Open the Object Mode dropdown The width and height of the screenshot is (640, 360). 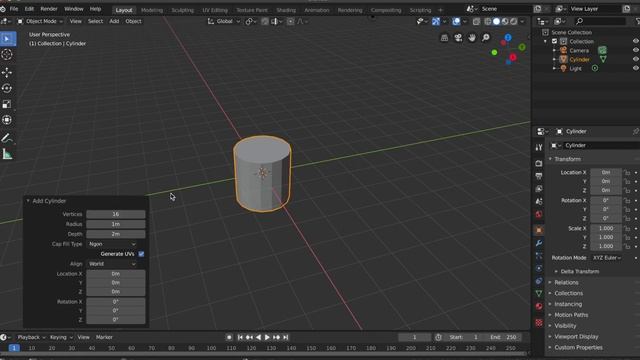40,21
